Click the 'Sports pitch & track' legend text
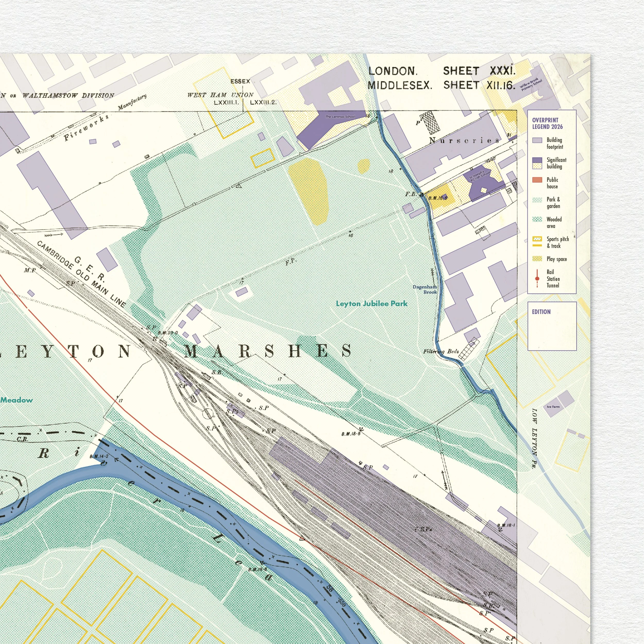The height and width of the screenshot is (644, 644). (x=558, y=242)
